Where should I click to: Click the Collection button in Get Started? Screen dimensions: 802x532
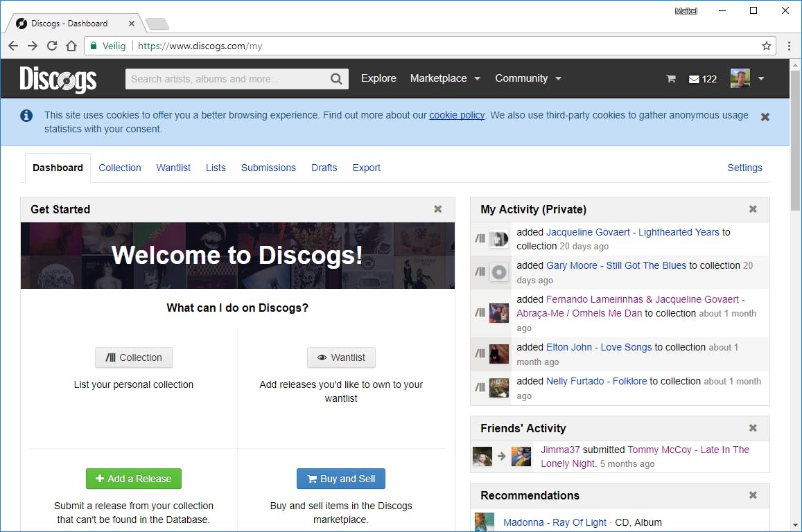(x=134, y=357)
